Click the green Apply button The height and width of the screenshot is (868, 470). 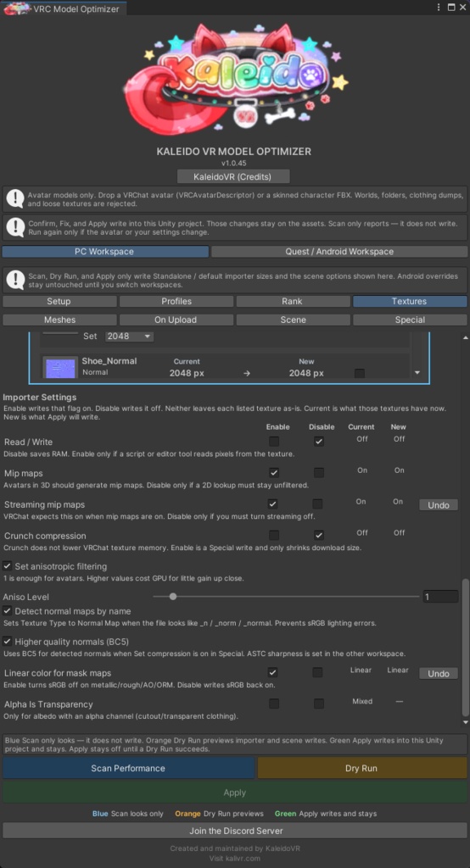point(235,793)
